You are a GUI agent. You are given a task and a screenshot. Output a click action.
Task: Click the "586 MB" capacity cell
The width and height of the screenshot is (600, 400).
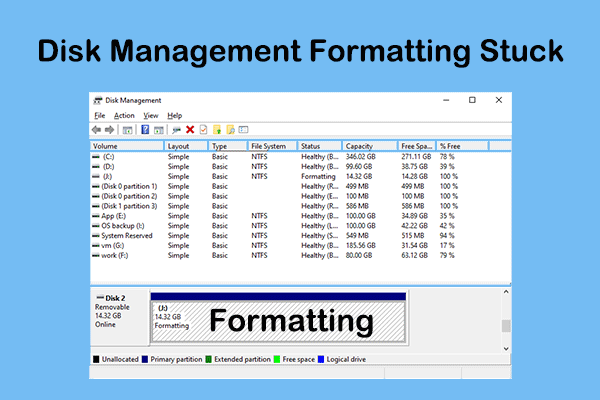[357, 206]
